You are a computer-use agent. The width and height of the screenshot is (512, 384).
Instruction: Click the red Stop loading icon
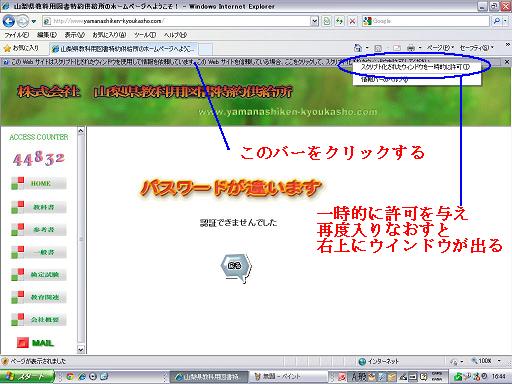pos(352,21)
